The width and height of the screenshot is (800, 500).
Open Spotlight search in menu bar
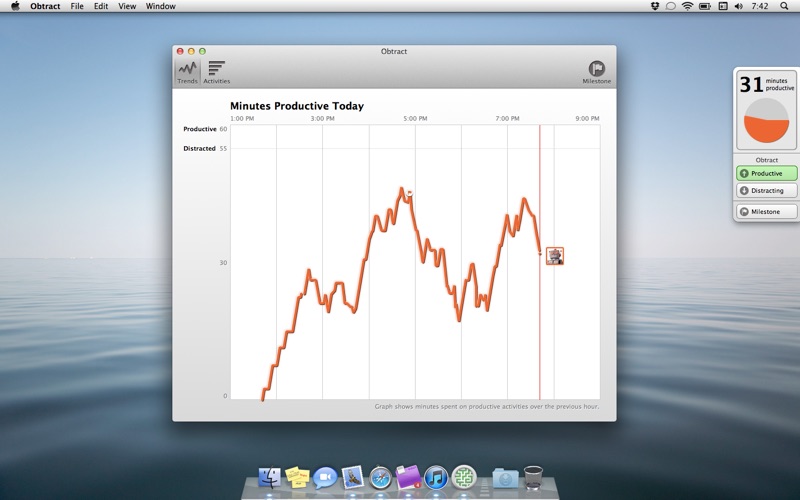tap(784, 6)
